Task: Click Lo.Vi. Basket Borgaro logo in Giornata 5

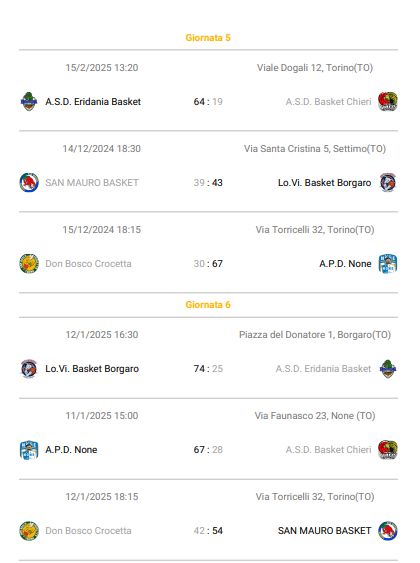Action: tap(388, 182)
